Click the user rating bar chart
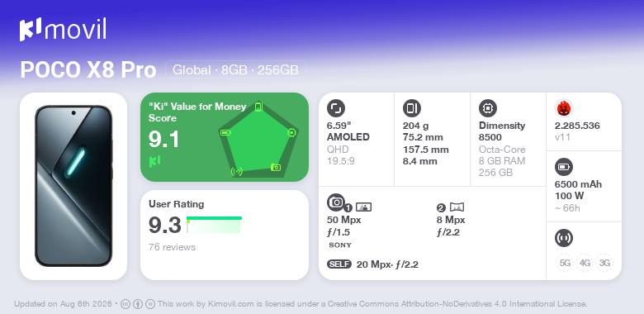 pos(214,225)
